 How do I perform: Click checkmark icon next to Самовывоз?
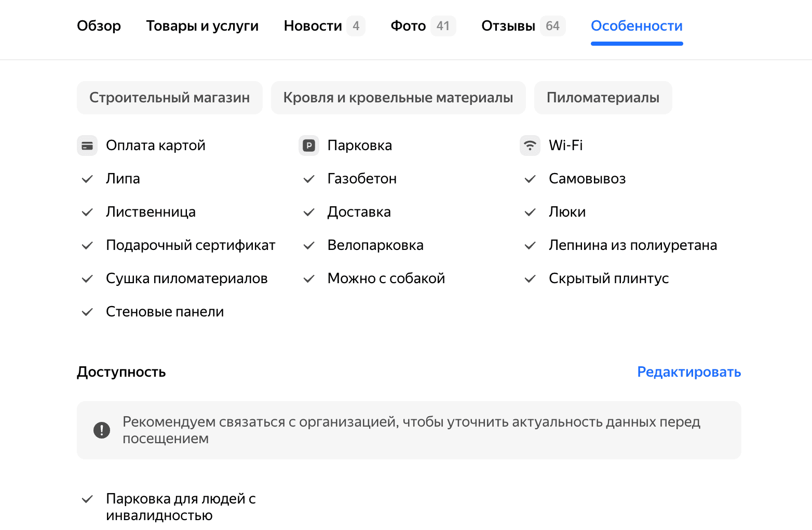(530, 179)
